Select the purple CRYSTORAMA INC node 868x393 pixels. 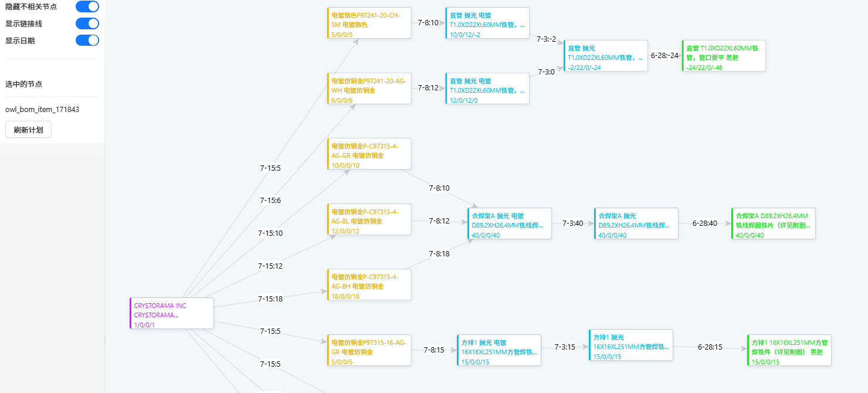tap(172, 313)
